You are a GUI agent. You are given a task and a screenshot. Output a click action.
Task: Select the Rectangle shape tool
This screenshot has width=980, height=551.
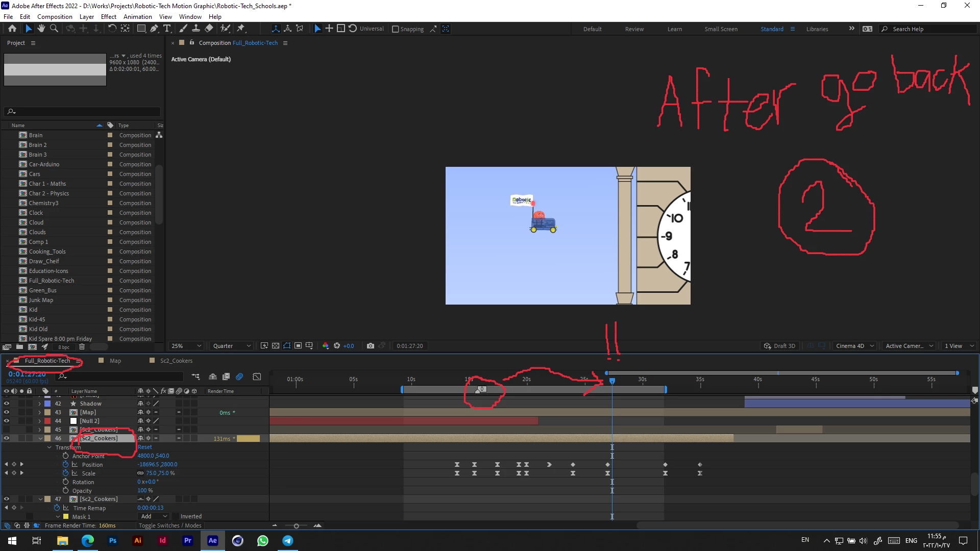tap(141, 29)
